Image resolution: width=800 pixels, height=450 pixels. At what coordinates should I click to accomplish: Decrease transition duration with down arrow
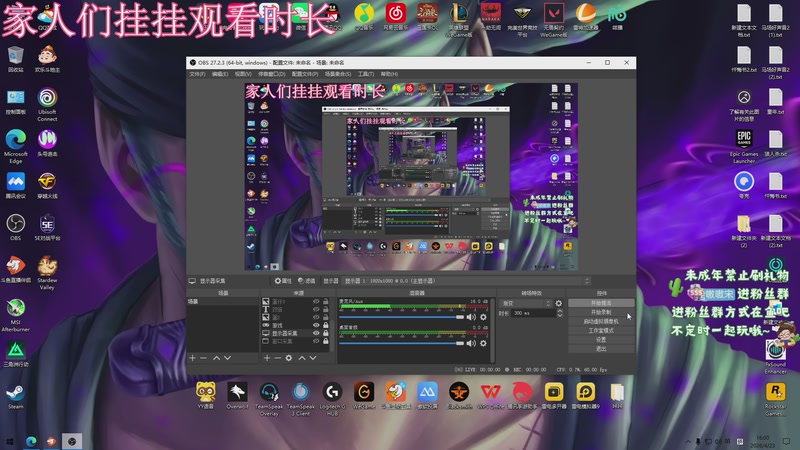pyautogui.click(x=560, y=315)
